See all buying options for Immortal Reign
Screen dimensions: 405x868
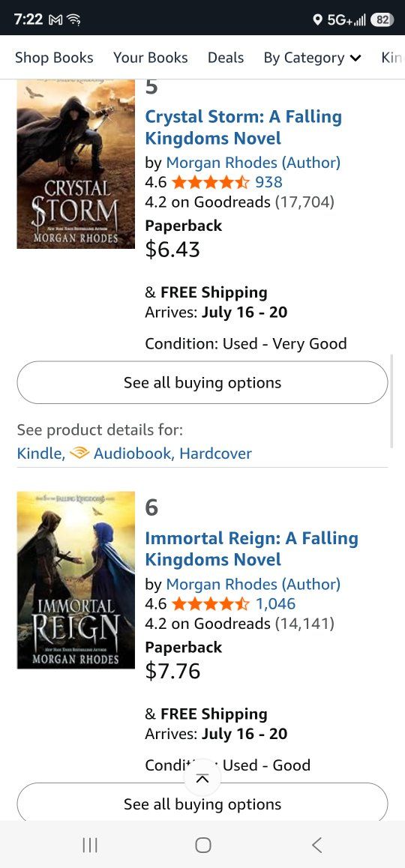(202, 804)
